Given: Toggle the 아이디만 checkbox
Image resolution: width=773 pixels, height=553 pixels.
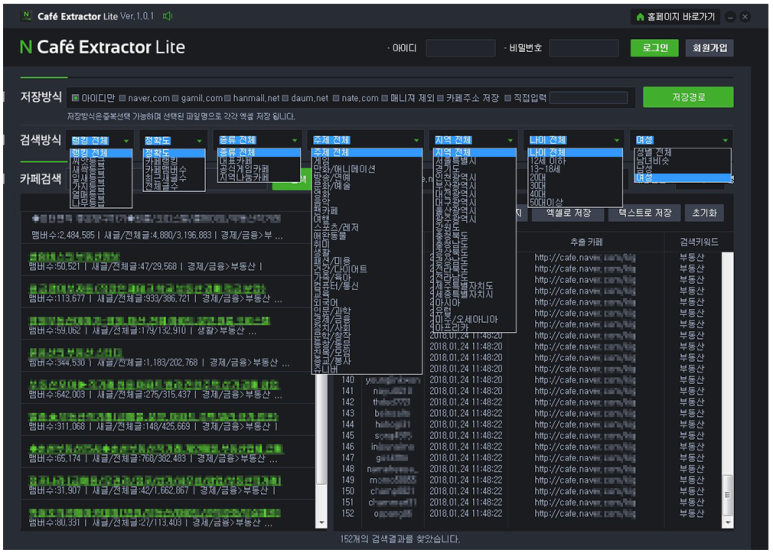Looking at the screenshot, I should click(x=75, y=98).
